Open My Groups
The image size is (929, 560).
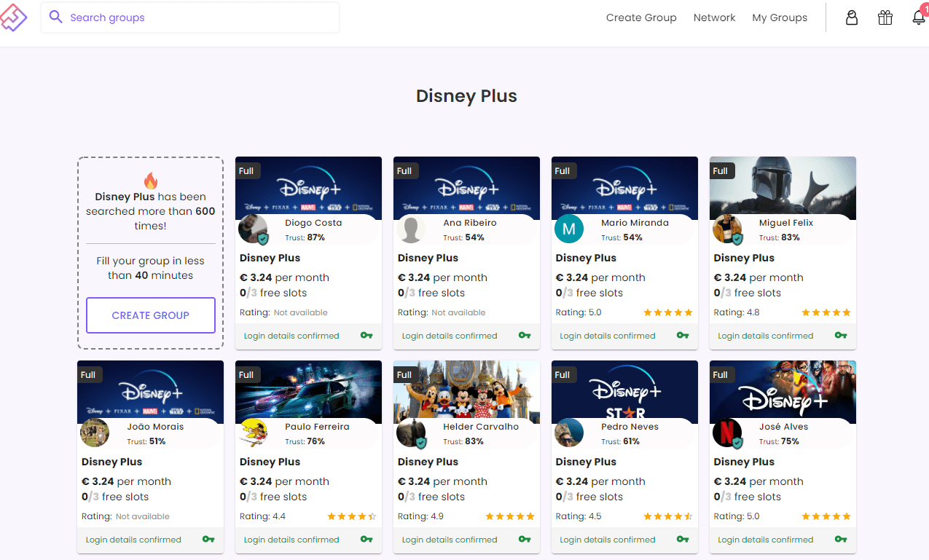(780, 17)
